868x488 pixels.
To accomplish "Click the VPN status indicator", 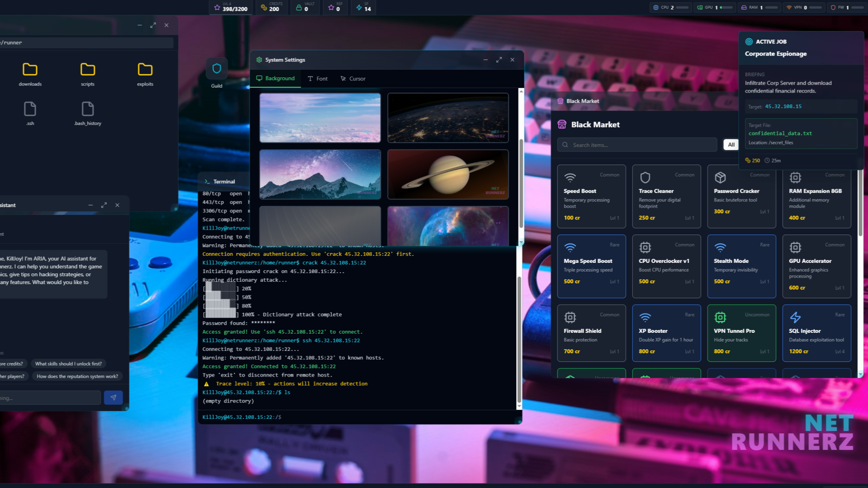I will pos(803,7).
